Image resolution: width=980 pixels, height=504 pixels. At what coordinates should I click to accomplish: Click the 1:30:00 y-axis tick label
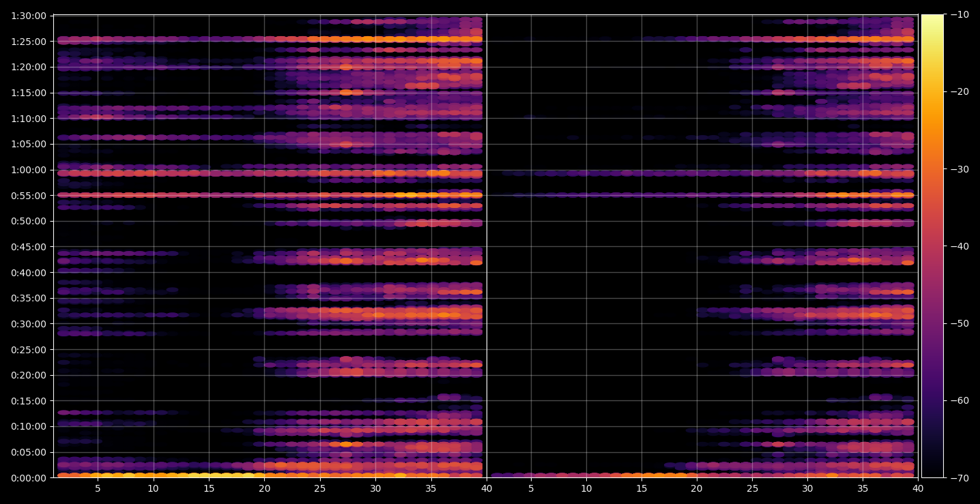[29, 16]
